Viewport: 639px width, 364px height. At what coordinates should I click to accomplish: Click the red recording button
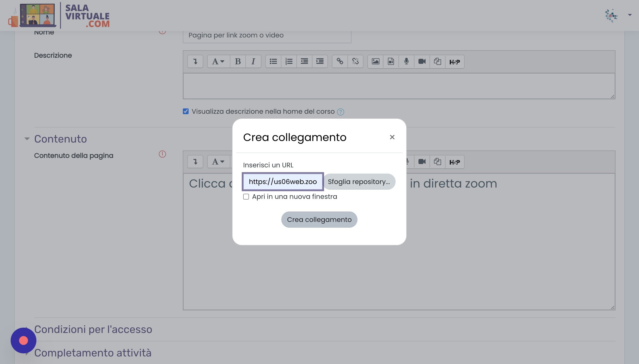click(23, 341)
